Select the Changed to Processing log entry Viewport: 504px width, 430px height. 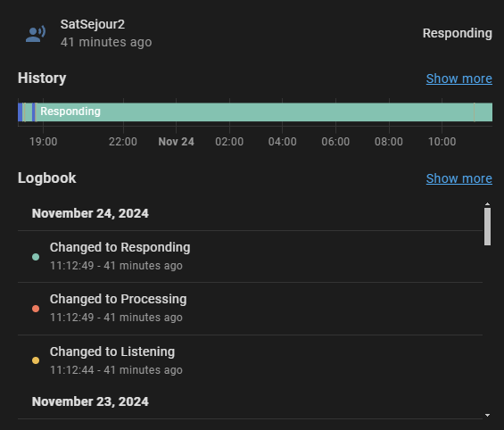(x=250, y=309)
